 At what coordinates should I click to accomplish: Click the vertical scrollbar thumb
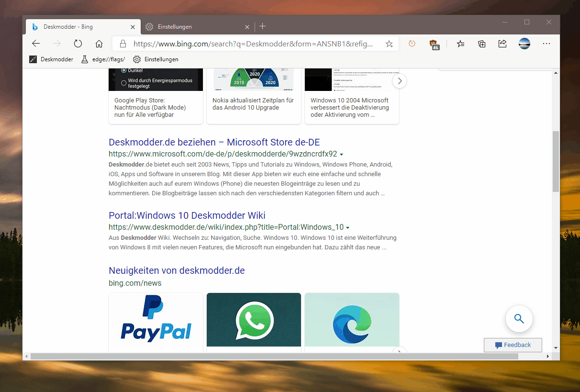556,161
